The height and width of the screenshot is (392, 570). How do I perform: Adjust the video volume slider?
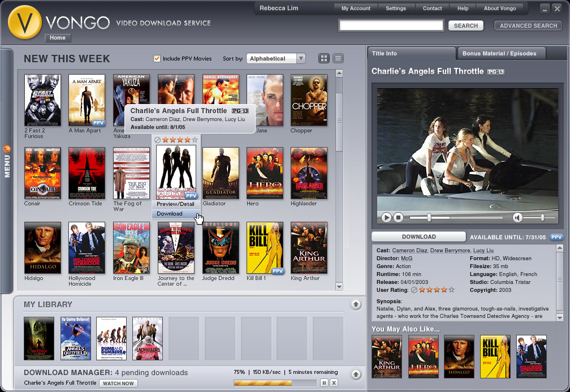click(x=542, y=217)
